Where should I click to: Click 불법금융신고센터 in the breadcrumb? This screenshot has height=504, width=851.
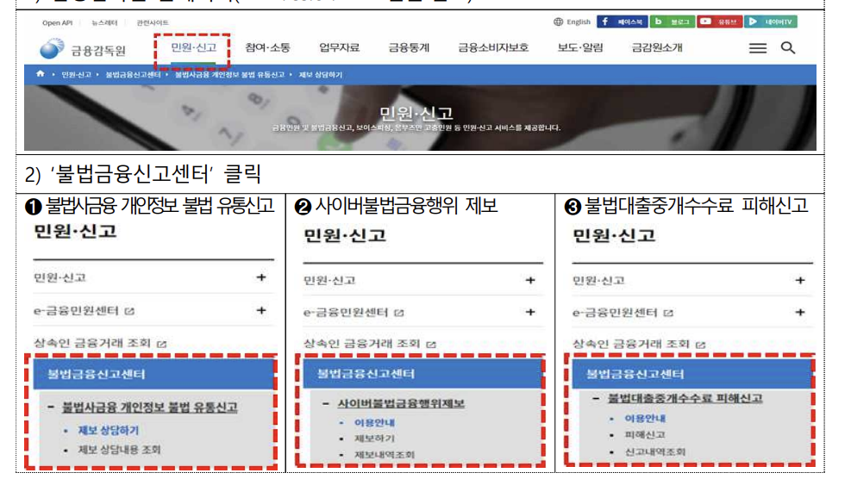pyautogui.click(x=133, y=75)
